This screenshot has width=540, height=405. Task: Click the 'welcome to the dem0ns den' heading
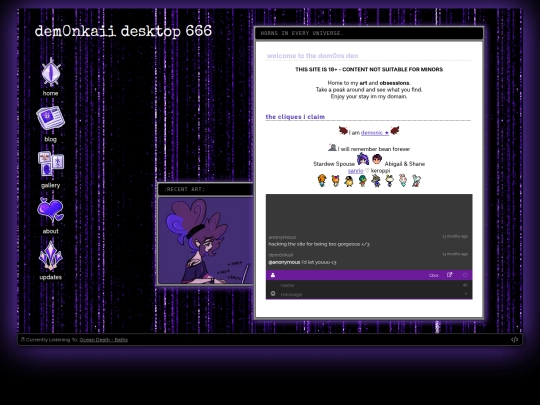point(312,56)
